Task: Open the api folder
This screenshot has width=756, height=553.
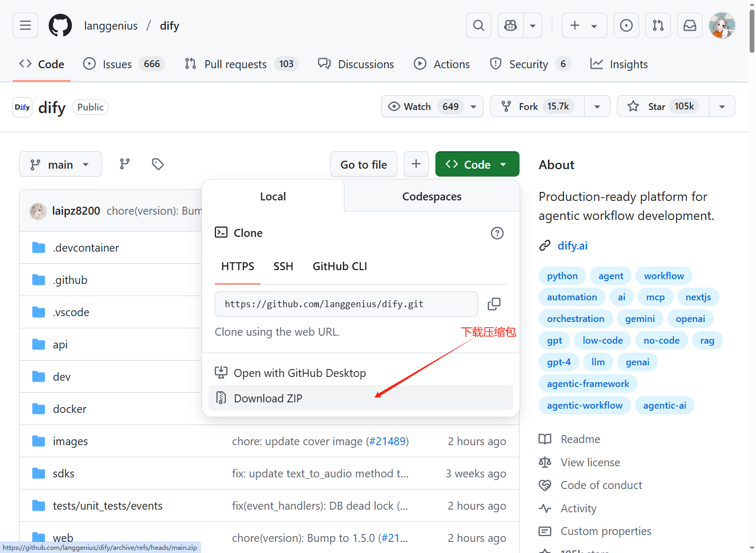Action: tap(60, 345)
